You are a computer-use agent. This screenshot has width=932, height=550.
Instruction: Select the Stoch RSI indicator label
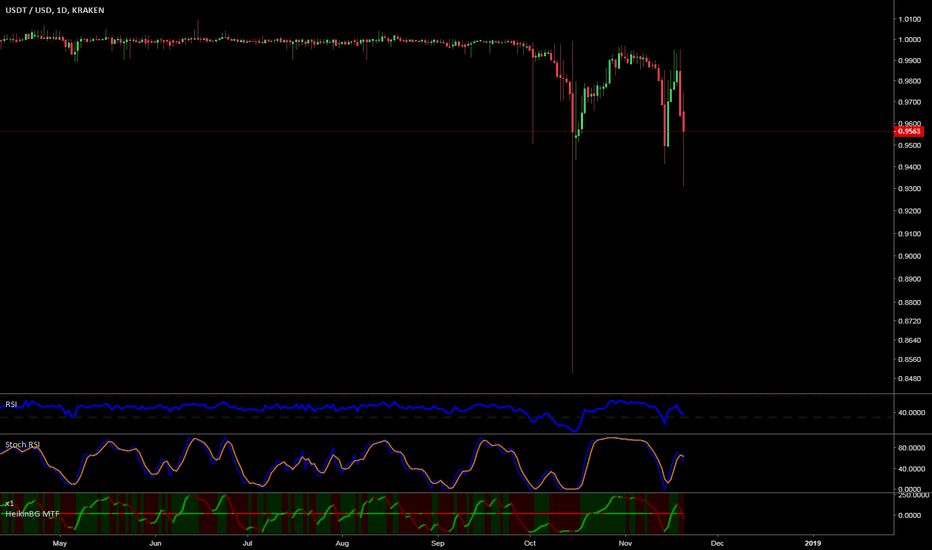point(23,445)
